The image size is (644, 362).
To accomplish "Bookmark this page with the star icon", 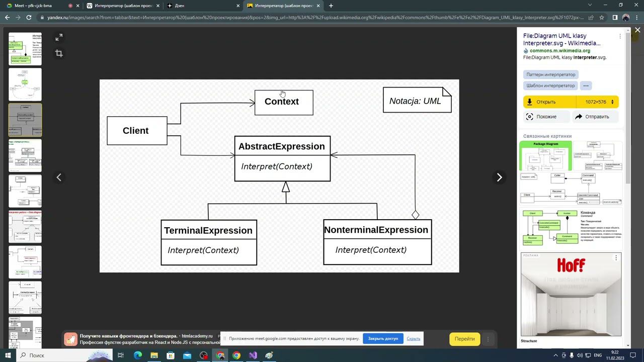I will (x=602, y=18).
